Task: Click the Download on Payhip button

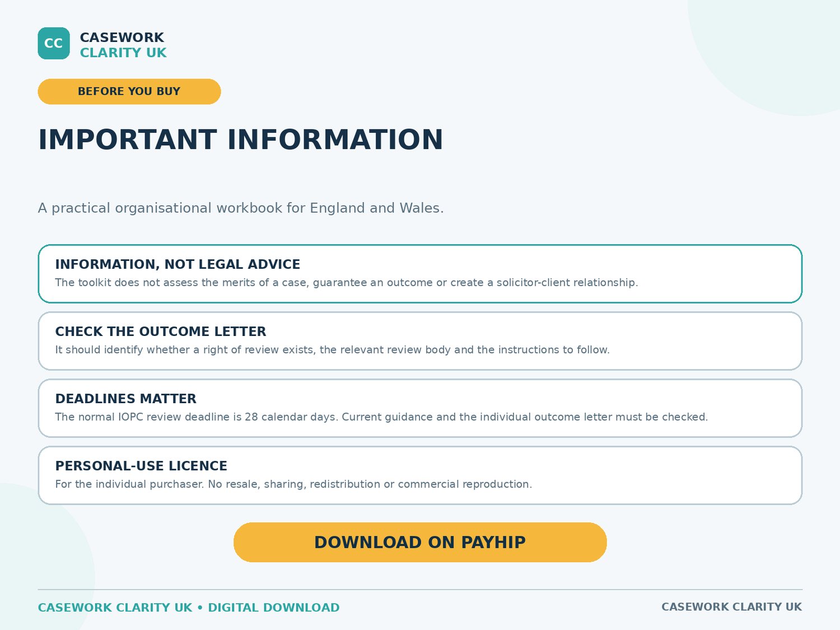Action: pos(420,542)
